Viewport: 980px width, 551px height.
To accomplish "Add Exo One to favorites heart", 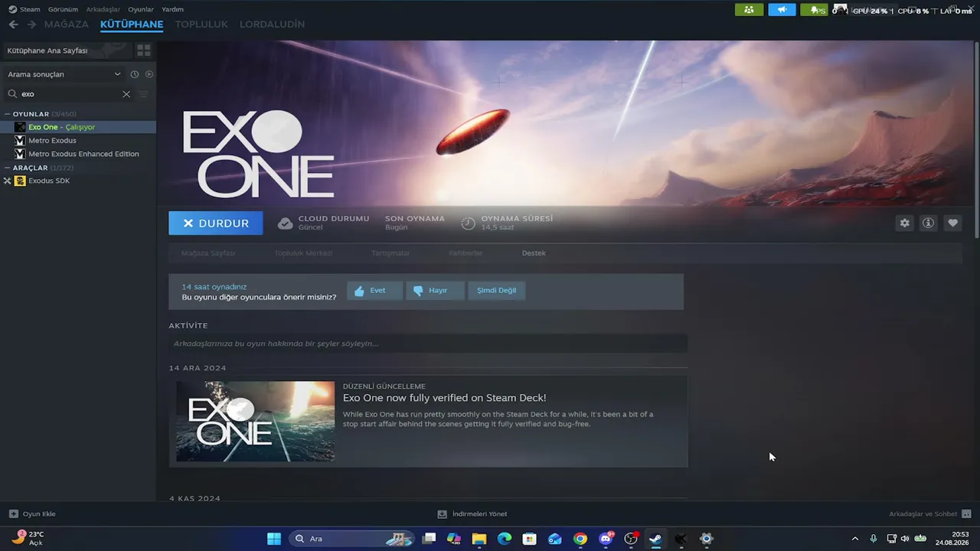I will point(952,223).
